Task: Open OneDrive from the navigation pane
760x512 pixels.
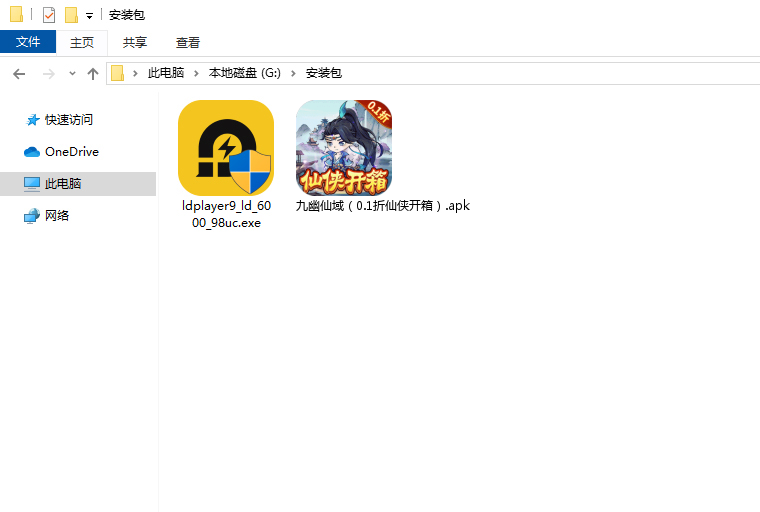Action: pyautogui.click(x=71, y=152)
